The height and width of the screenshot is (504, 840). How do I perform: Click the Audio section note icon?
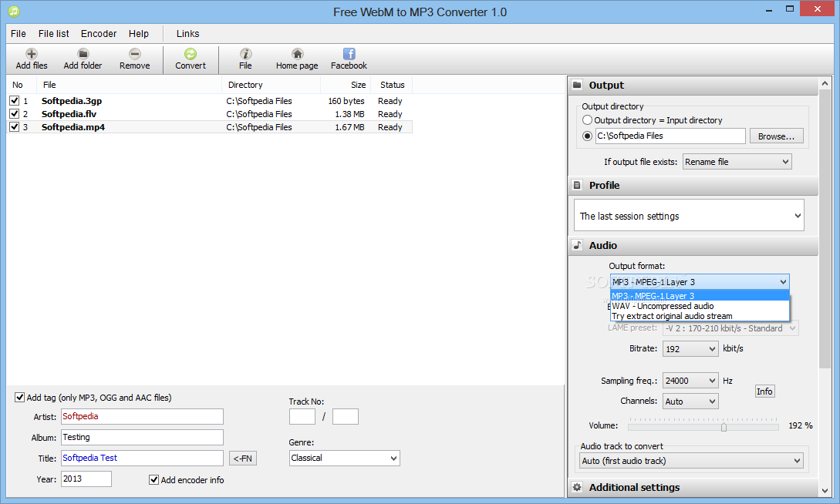click(x=577, y=245)
